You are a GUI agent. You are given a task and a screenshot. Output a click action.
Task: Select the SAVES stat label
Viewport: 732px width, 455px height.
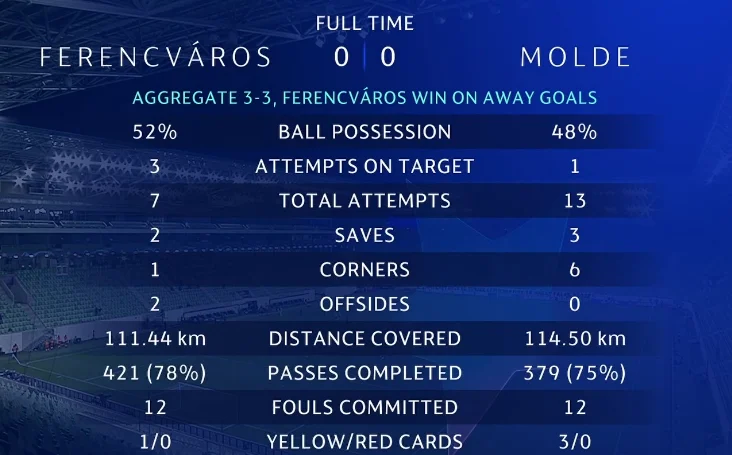[x=365, y=236]
